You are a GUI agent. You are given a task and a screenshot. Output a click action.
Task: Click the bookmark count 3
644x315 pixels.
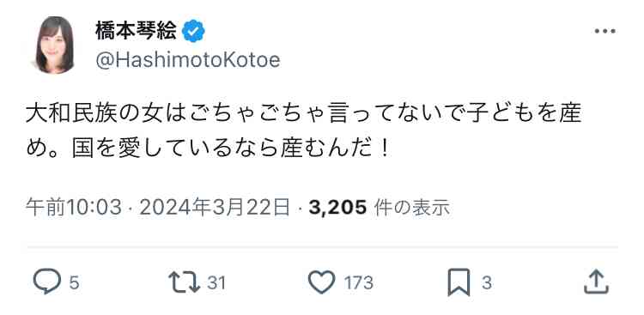click(x=486, y=283)
